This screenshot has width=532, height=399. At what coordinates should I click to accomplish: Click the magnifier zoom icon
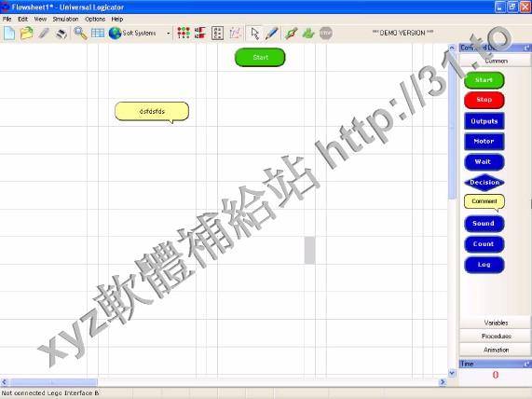pyautogui.click(x=80, y=34)
